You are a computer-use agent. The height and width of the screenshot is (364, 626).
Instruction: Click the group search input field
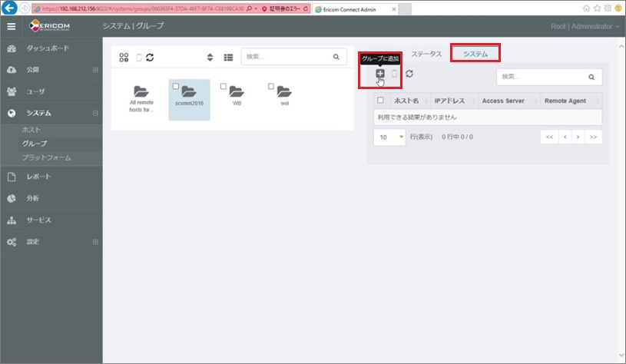(284, 57)
